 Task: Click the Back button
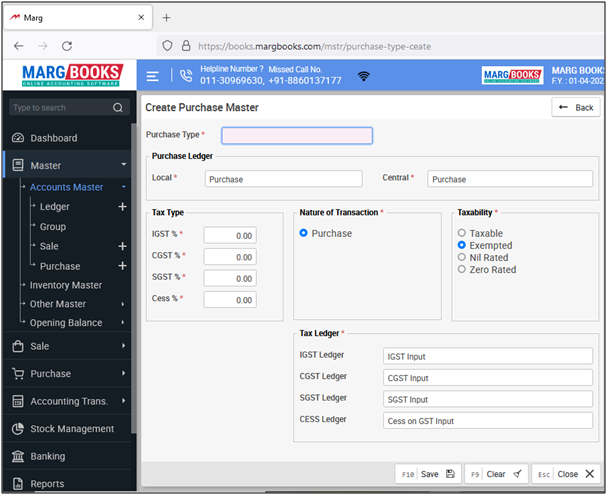pos(576,107)
